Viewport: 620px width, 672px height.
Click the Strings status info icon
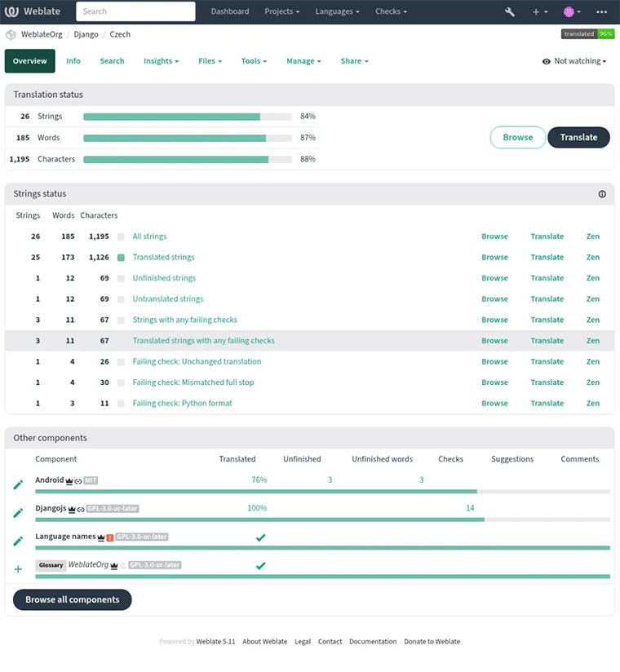[602, 194]
